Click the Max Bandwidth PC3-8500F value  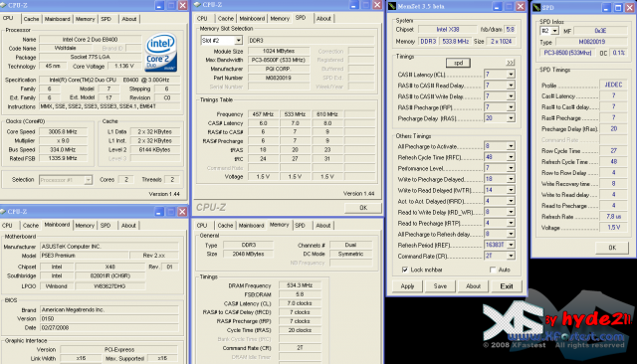tap(279, 60)
